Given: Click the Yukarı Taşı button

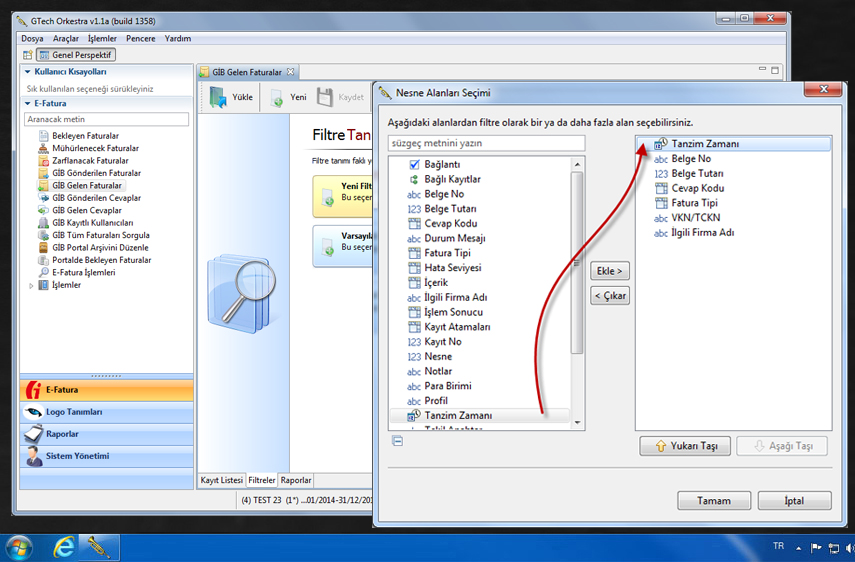Looking at the screenshot, I should pos(685,446).
